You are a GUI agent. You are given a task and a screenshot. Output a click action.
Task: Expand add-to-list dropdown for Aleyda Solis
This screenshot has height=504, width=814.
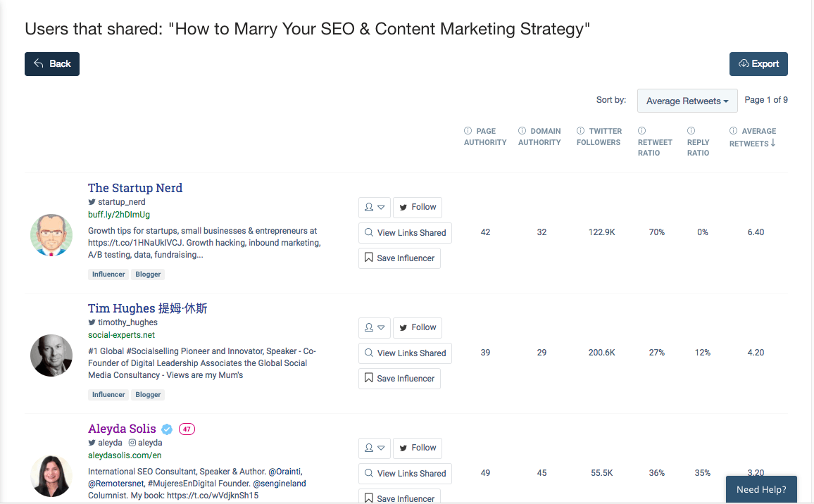coord(374,448)
